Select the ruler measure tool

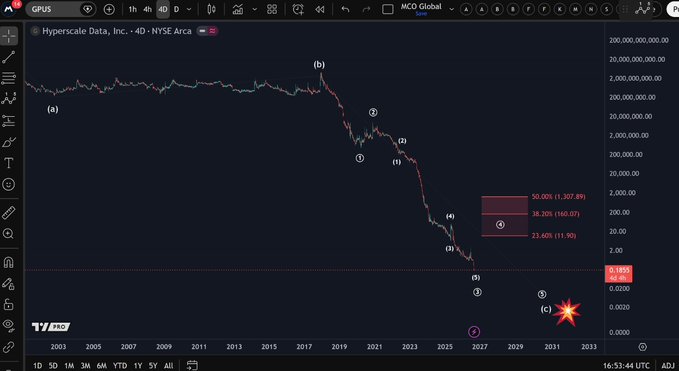[9, 213]
